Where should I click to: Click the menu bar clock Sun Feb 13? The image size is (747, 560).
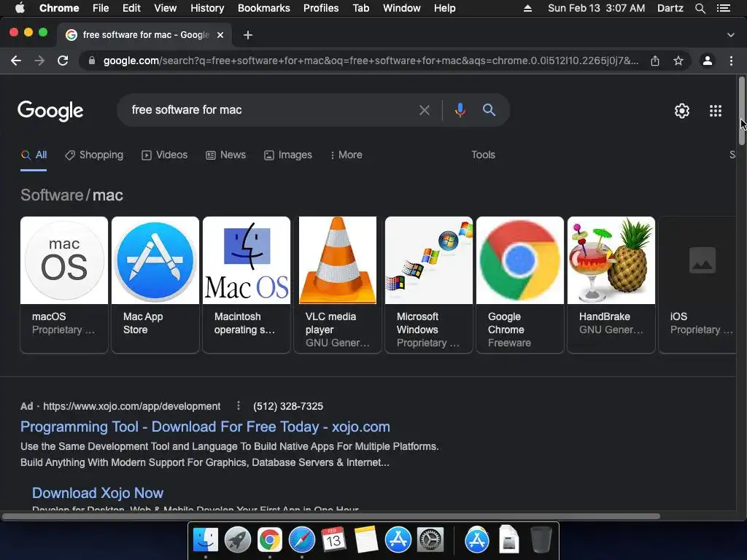597,8
